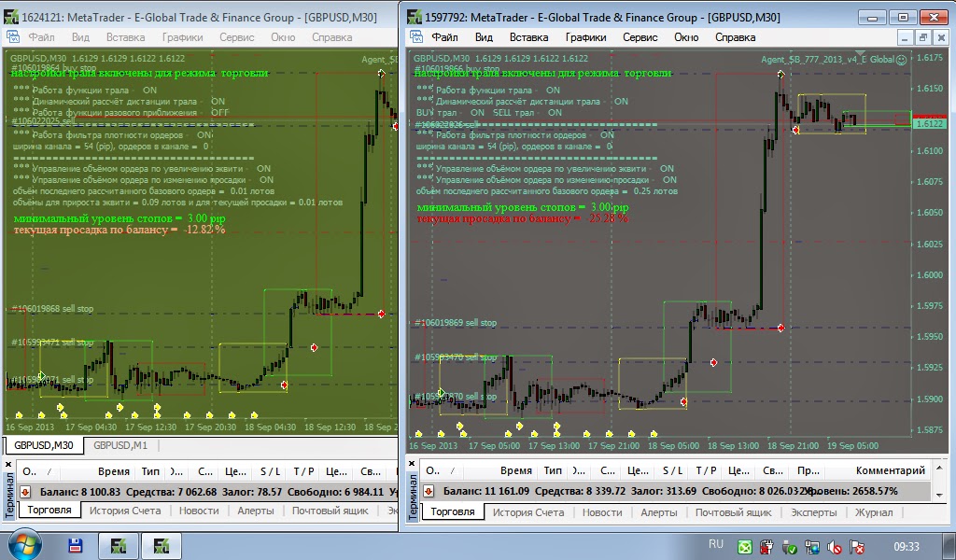Image resolution: width=956 pixels, height=560 pixels.
Task: Open Новости tab in left terminal
Action: click(199, 511)
